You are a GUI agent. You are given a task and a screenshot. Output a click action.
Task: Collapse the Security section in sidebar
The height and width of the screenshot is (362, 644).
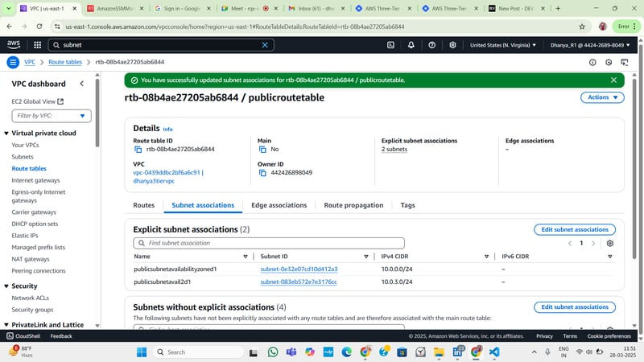pos(6,286)
